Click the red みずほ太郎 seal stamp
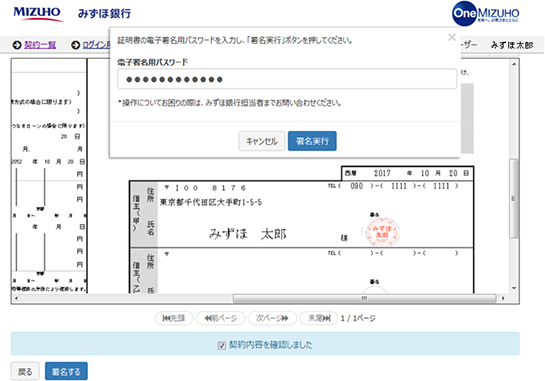The height and width of the screenshot is (381, 545). click(382, 232)
